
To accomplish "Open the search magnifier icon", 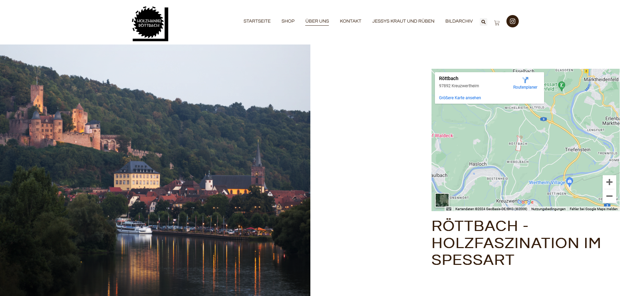I will coord(483,22).
